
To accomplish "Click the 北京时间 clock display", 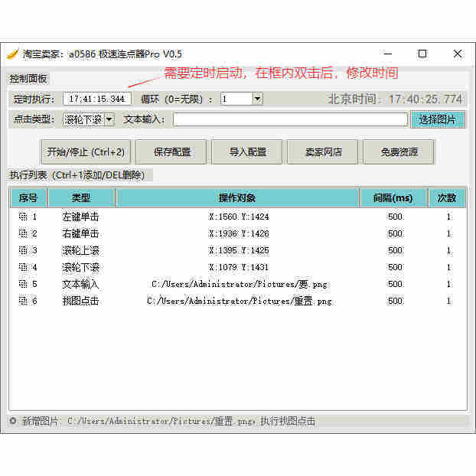I will coord(395,99).
